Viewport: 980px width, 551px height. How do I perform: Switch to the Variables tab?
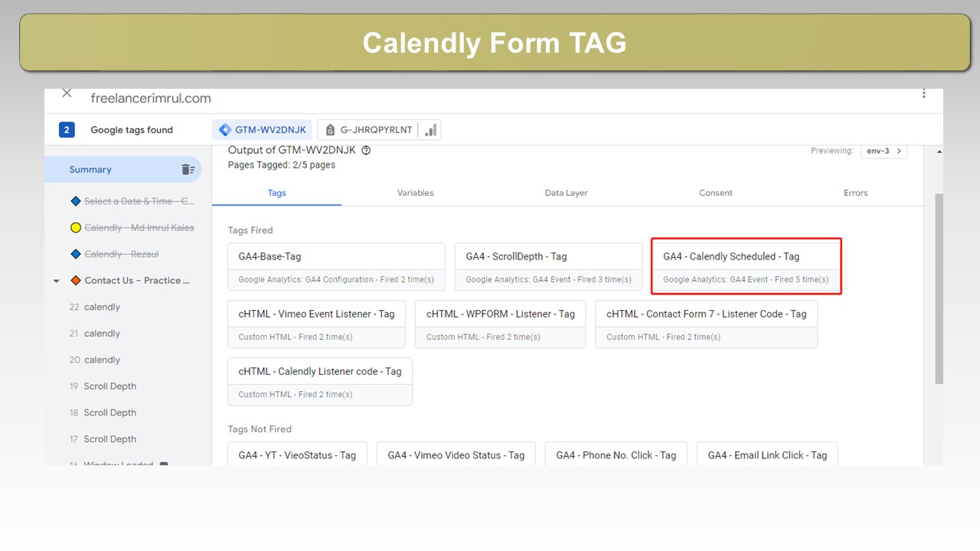coord(416,193)
